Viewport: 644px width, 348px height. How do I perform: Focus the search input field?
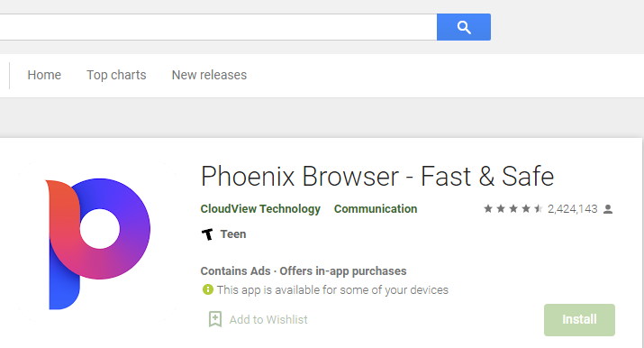218,27
